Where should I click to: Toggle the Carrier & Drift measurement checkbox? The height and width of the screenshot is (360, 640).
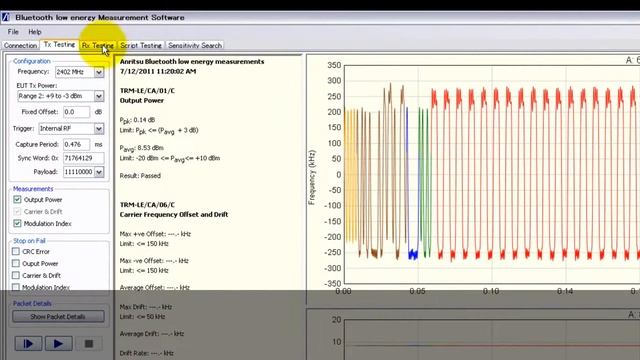pyautogui.click(x=17, y=211)
